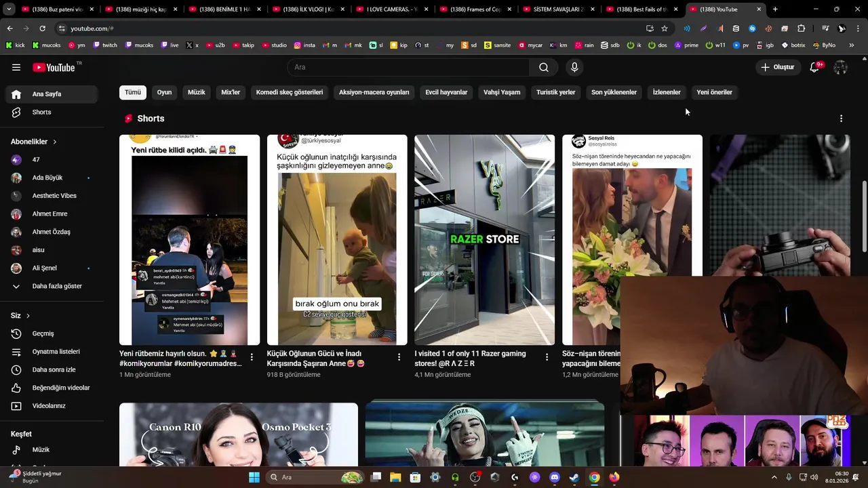This screenshot has width=868, height=488.
Task: Click the Oluştur create button
Action: 777,67
